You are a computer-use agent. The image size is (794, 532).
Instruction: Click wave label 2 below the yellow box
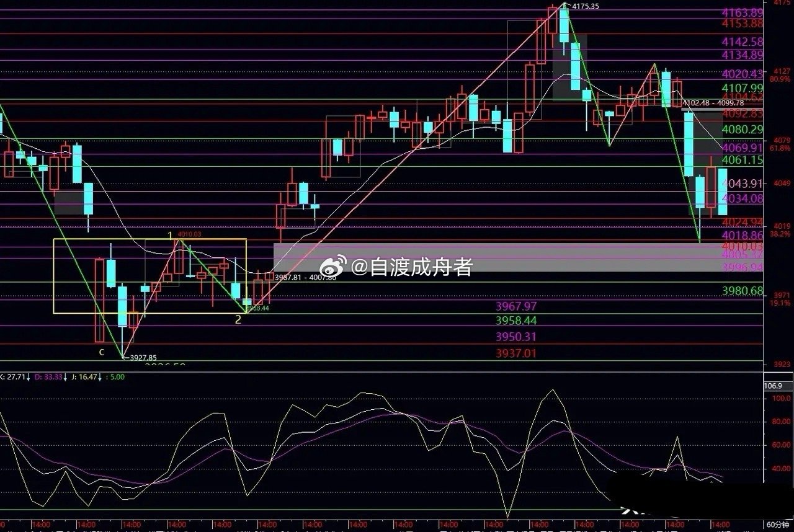click(x=238, y=320)
